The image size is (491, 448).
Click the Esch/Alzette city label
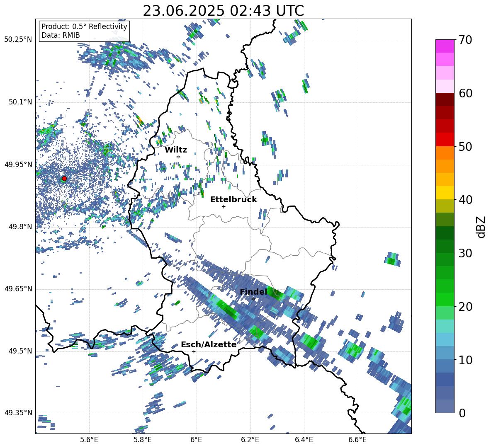tap(209, 345)
